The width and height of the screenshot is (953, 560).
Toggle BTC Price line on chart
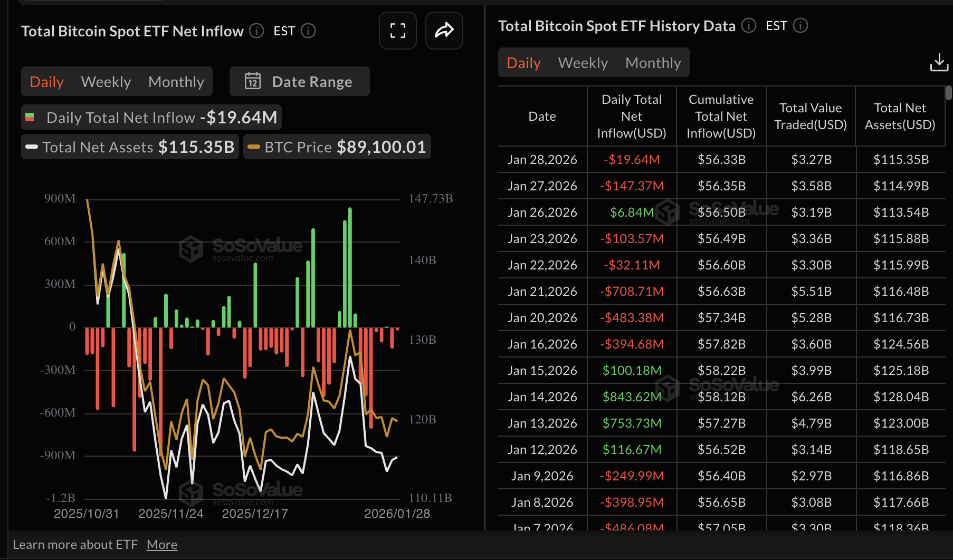click(337, 147)
